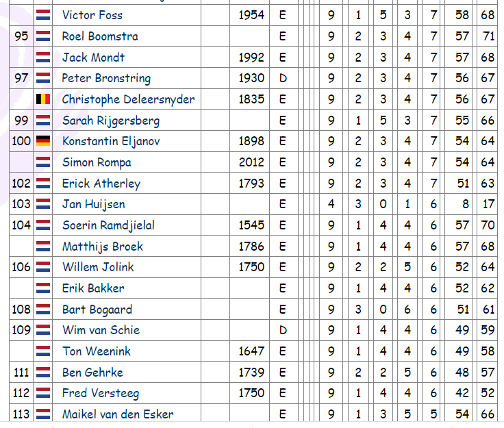504x428 pixels.
Task: Select the category D cell for Wim van Schie
Action: pyautogui.click(x=283, y=330)
